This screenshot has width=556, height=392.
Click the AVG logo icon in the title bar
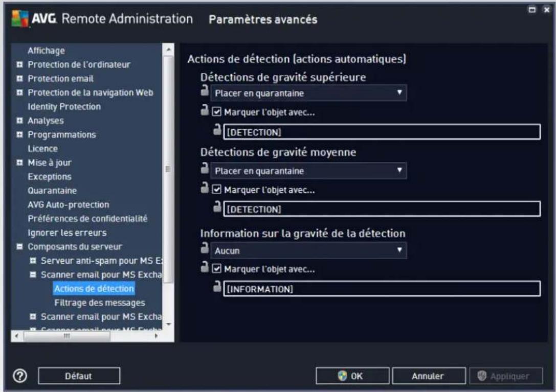click(20, 18)
